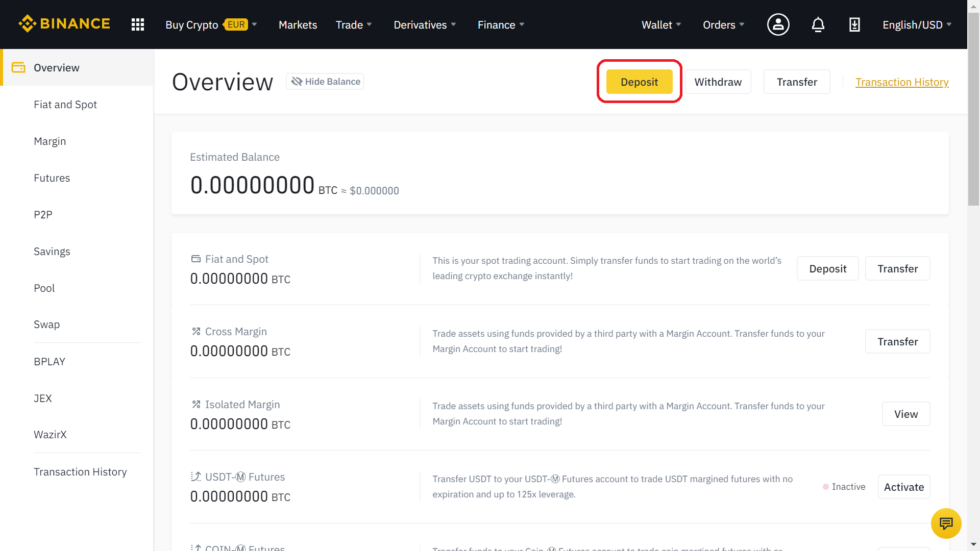The image size is (980, 551).
Task: Expand the Orders dropdown menu
Action: tap(723, 24)
